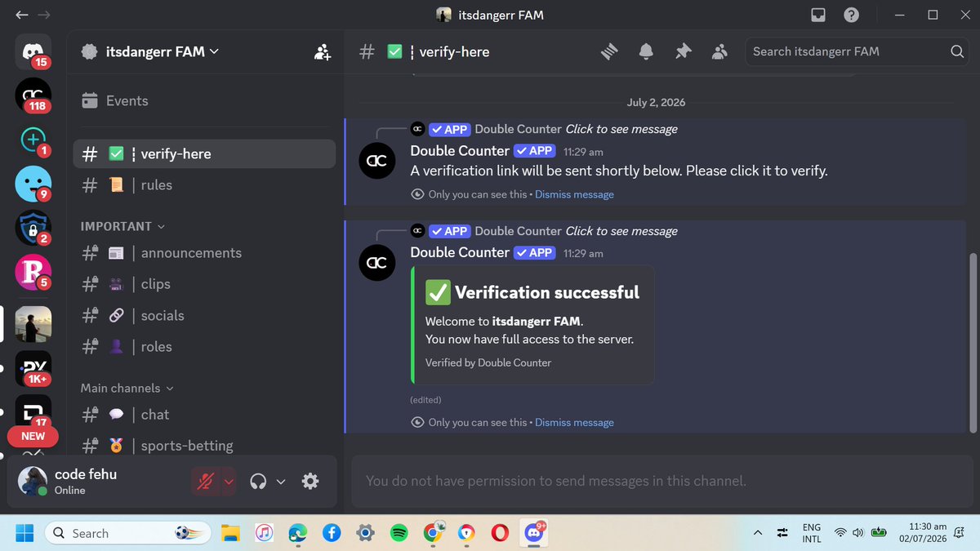Open Discord direct messages home icon
Viewport: 980px width, 551px height.
point(33,51)
